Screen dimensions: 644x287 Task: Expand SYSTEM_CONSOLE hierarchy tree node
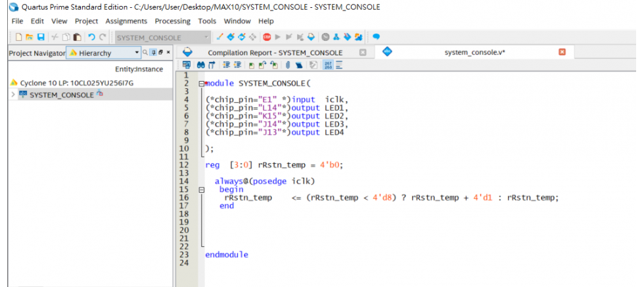tap(13, 95)
